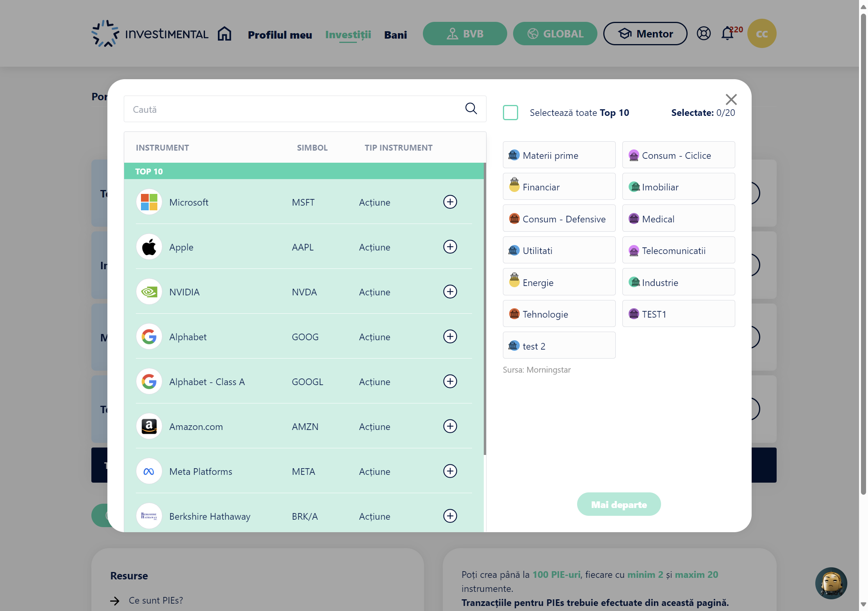The width and height of the screenshot is (868, 611).
Task: Click the Investimental logo
Action: 150,34
